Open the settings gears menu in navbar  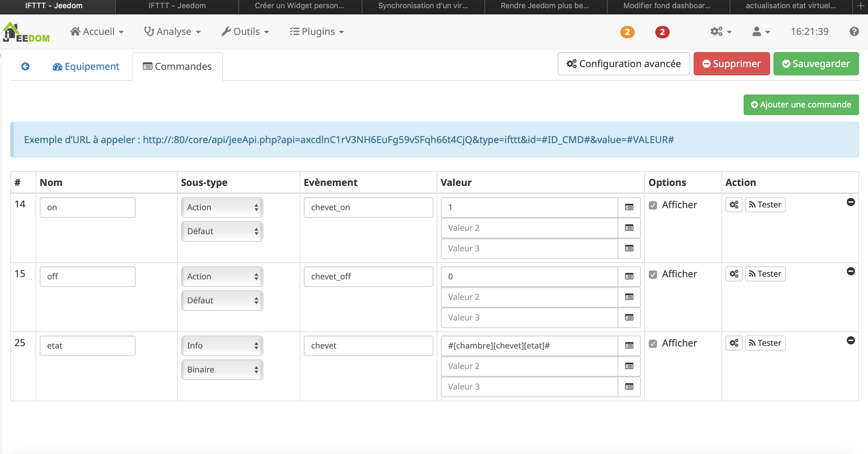click(x=721, y=32)
